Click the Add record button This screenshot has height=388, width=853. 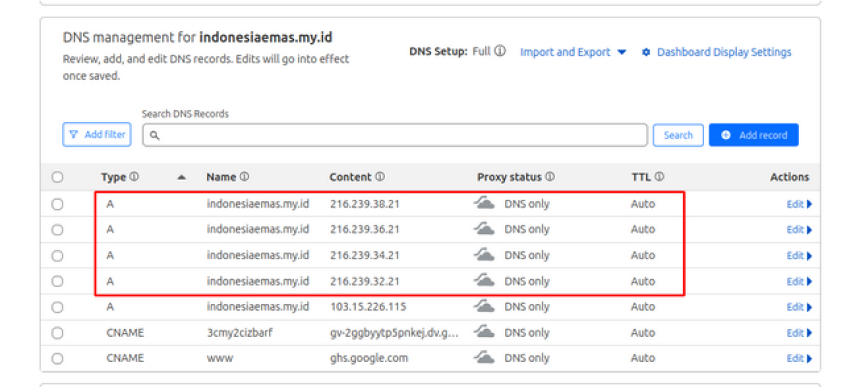click(753, 135)
